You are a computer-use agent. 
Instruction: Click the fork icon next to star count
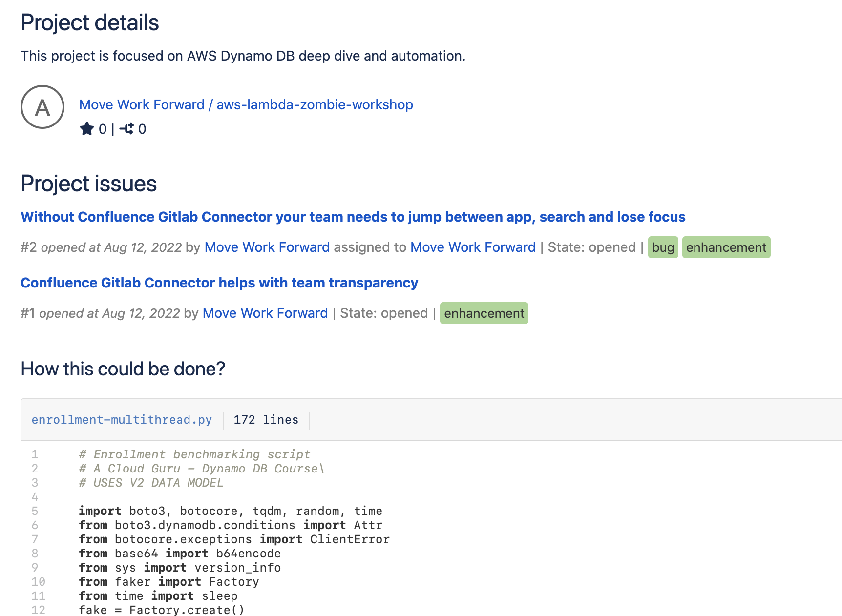[127, 129]
